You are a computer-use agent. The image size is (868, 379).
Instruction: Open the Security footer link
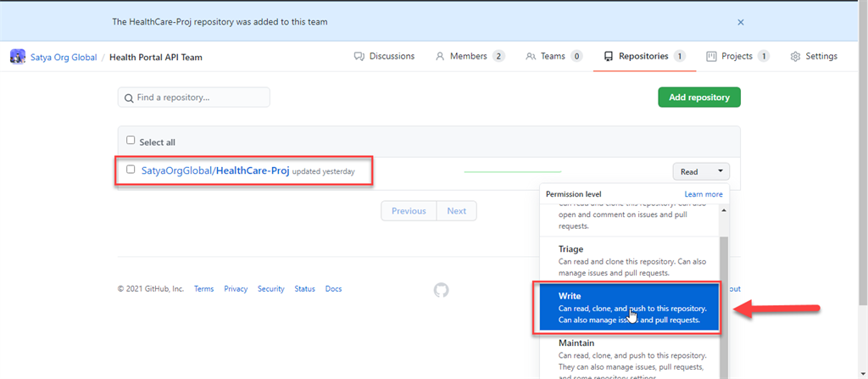click(270, 288)
